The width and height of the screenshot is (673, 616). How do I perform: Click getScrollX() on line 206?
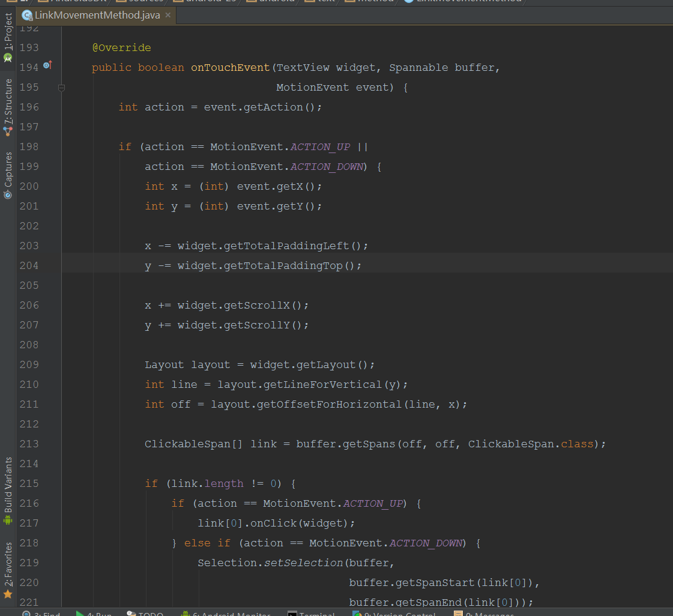(263, 305)
